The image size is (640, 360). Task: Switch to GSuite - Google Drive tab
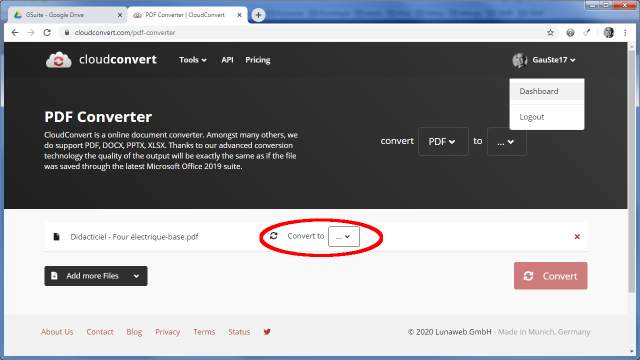click(x=67, y=15)
